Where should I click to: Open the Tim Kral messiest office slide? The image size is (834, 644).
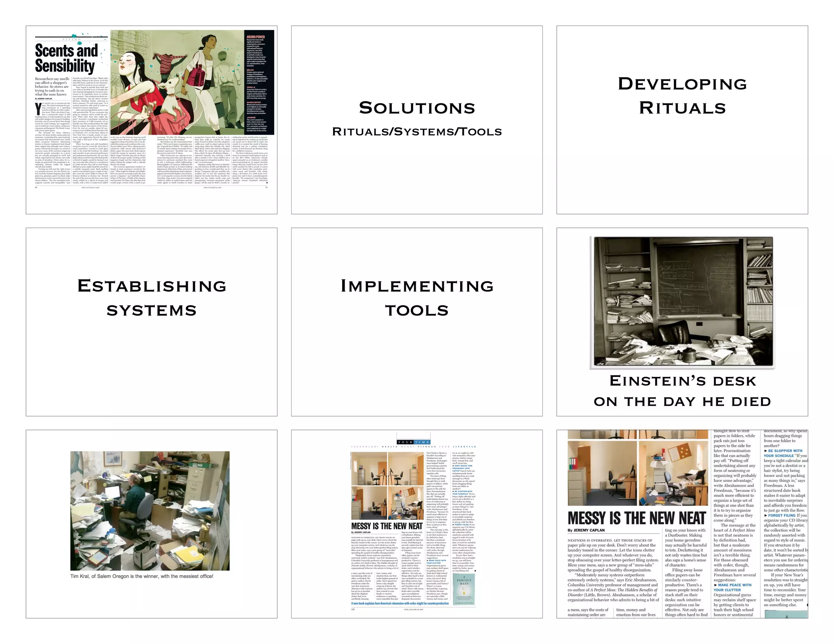151,524
